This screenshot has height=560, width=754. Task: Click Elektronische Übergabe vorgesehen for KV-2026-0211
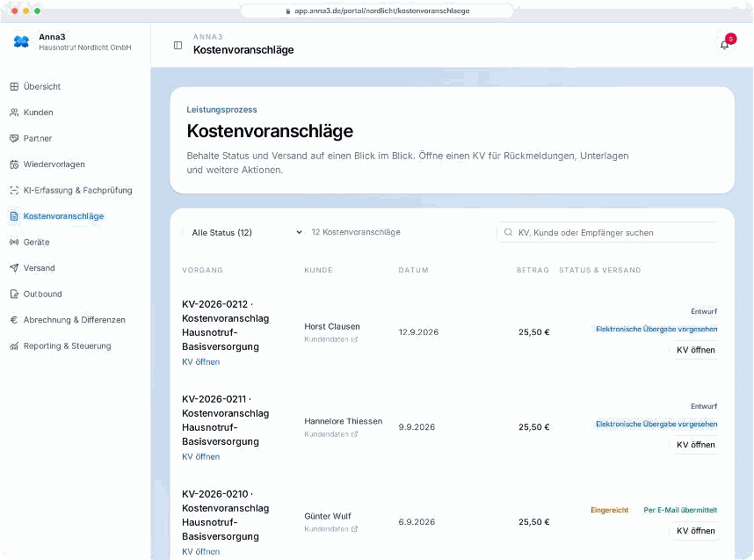click(x=656, y=425)
